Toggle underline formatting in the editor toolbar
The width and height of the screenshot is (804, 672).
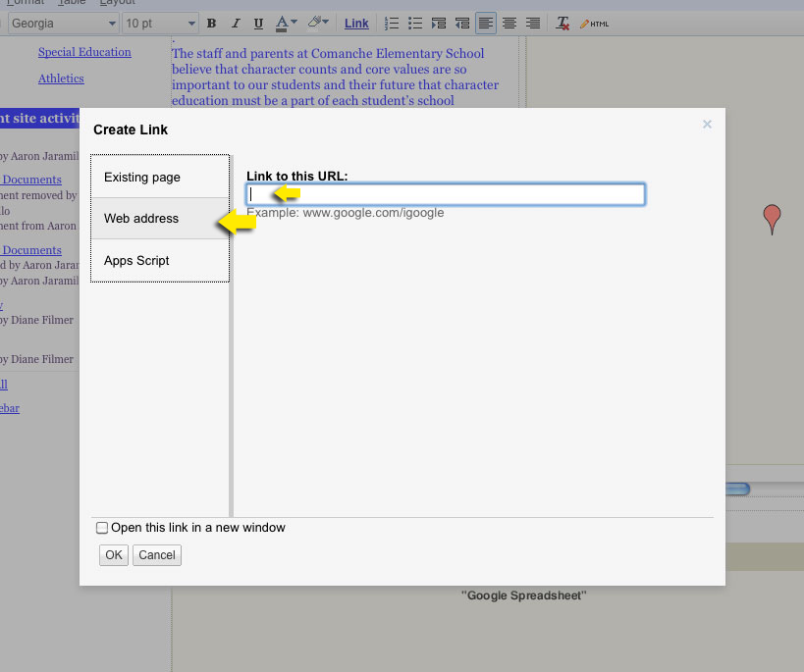(x=258, y=24)
